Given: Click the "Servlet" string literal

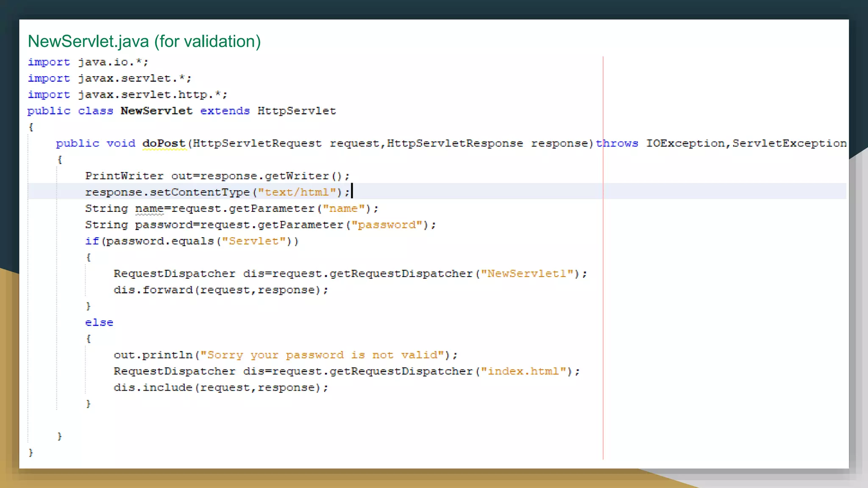Looking at the screenshot, I should [x=254, y=241].
